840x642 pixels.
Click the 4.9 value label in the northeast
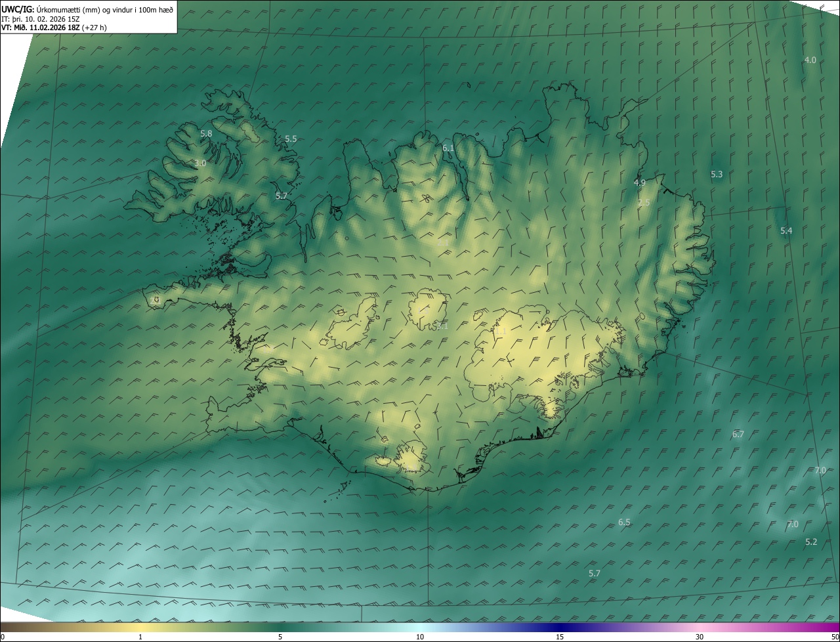(640, 182)
